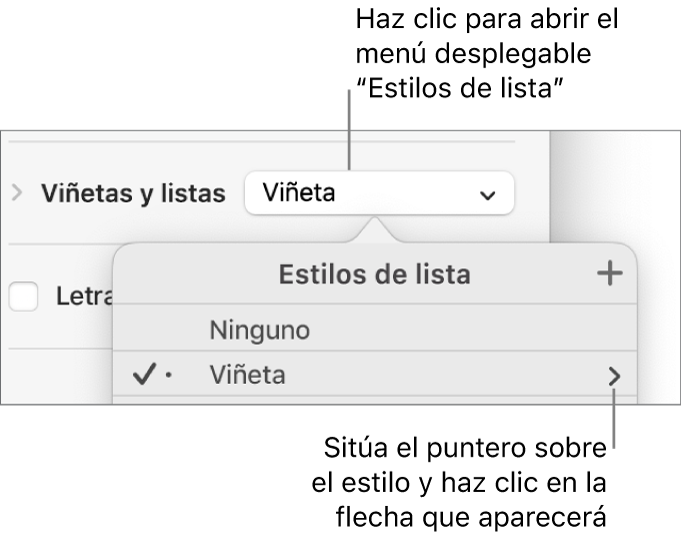The height and width of the screenshot is (543, 681).
Task: Click the bullet dot preview beside Viñeta
Action: (168, 376)
